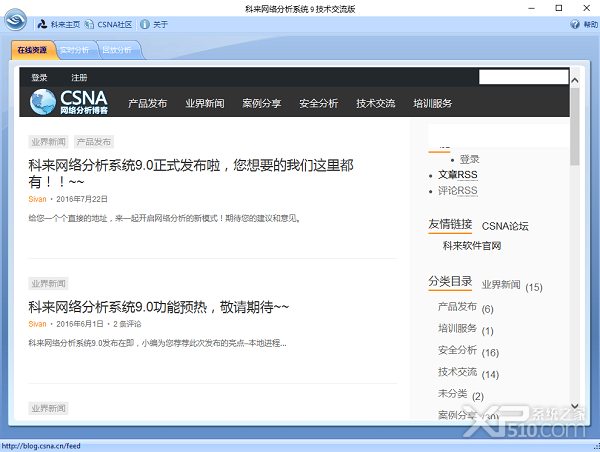Image resolution: width=600 pixels, height=452 pixels.
Task: Open the 培训服务 (1) category
Action: (x=457, y=328)
